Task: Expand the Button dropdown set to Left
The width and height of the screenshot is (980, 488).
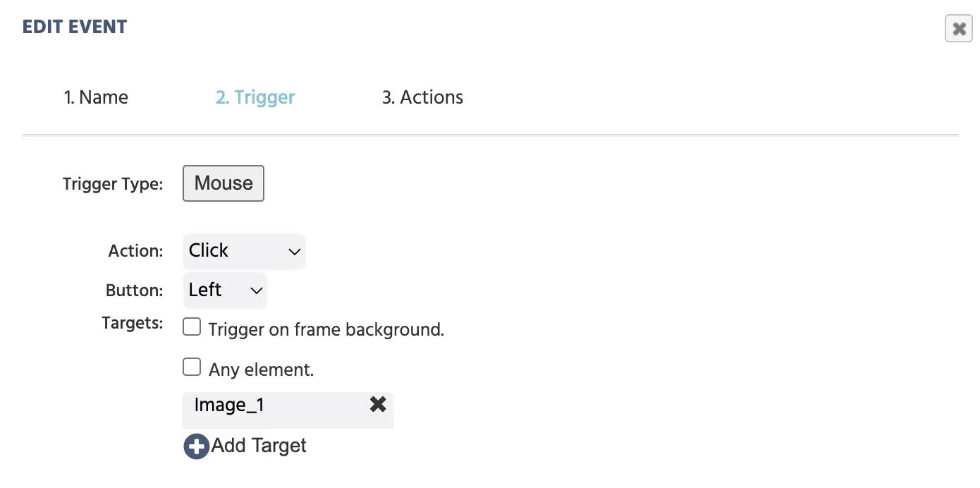Action: [x=224, y=291]
